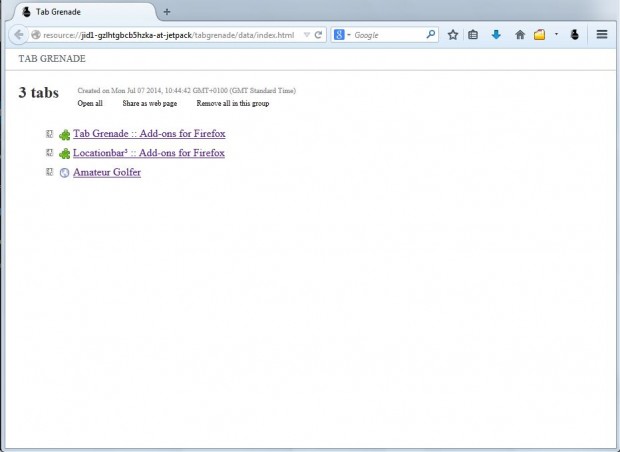Click the green puzzle favicon beside Tab Grenade
The width and height of the screenshot is (620, 452).
(64, 135)
